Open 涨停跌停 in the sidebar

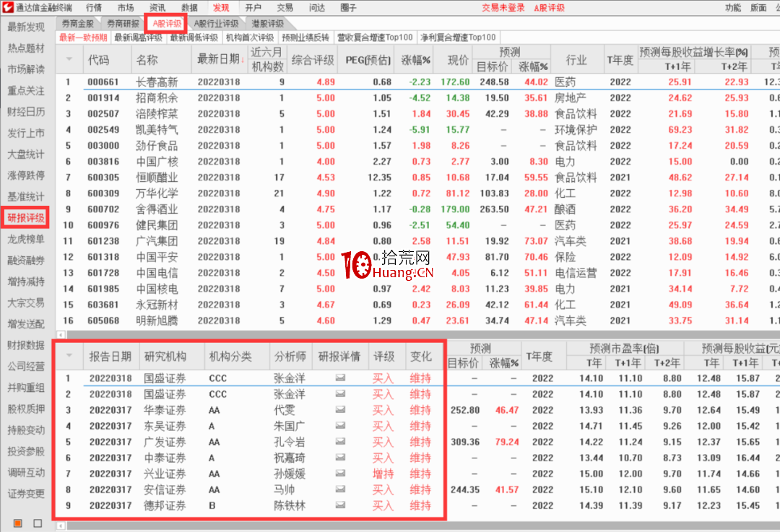(26, 175)
